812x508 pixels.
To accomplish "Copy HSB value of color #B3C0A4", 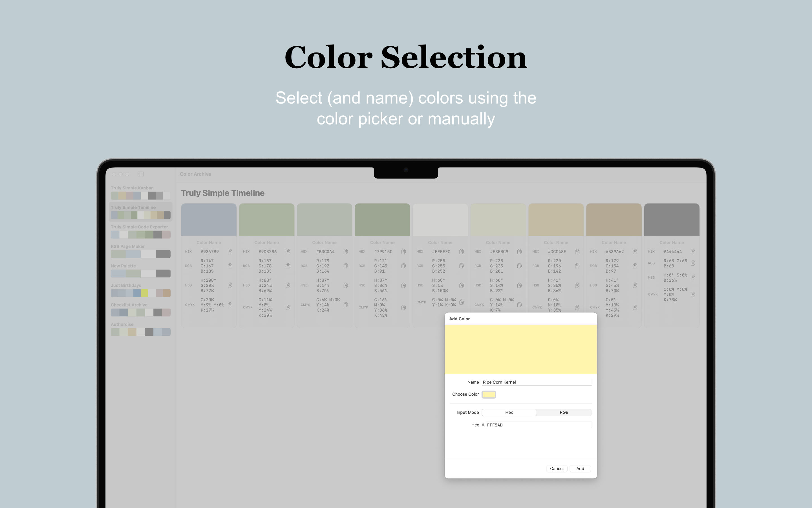I will click(x=346, y=285).
